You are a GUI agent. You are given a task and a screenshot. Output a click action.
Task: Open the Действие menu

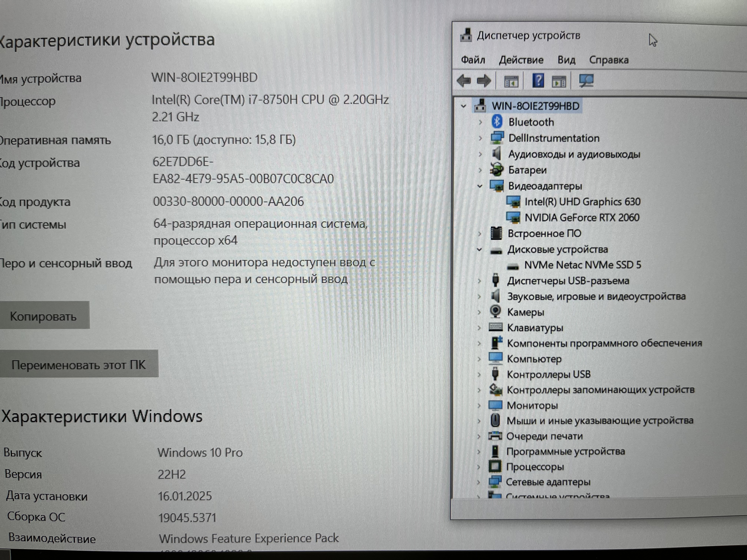521,60
